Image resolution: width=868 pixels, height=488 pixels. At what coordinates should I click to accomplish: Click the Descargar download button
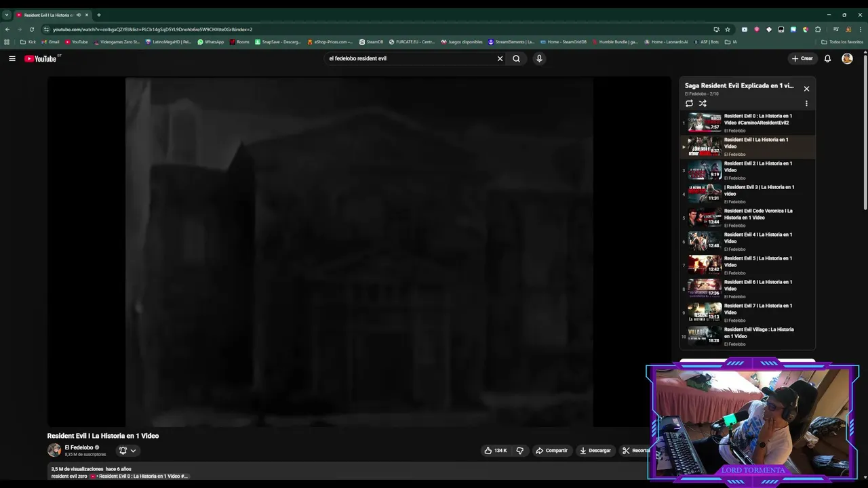pyautogui.click(x=595, y=450)
